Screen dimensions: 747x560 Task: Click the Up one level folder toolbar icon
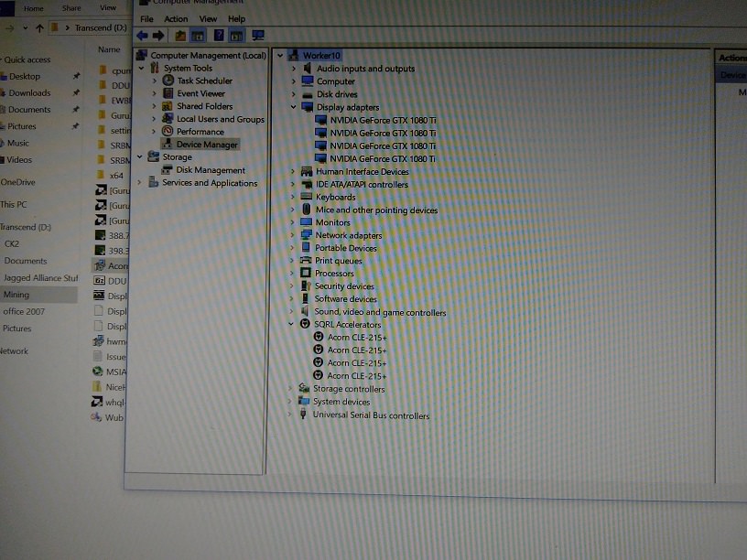[180, 36]
